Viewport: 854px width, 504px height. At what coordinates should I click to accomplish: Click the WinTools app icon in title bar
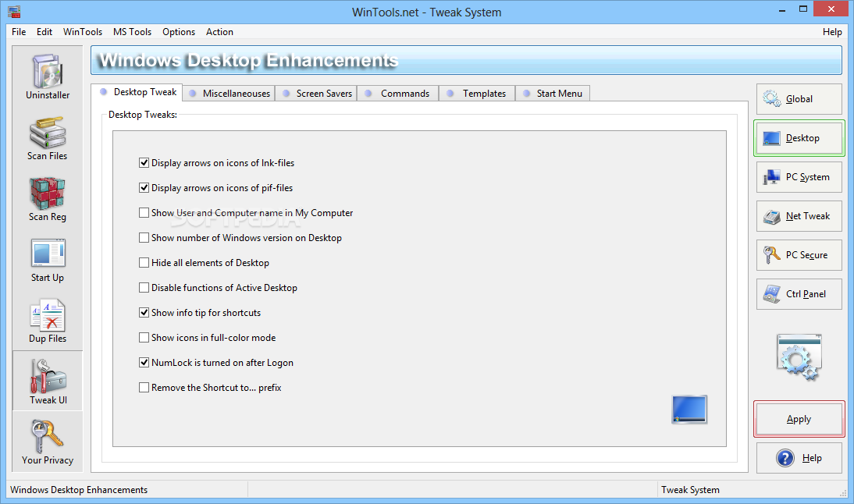[x=14, y=12]
